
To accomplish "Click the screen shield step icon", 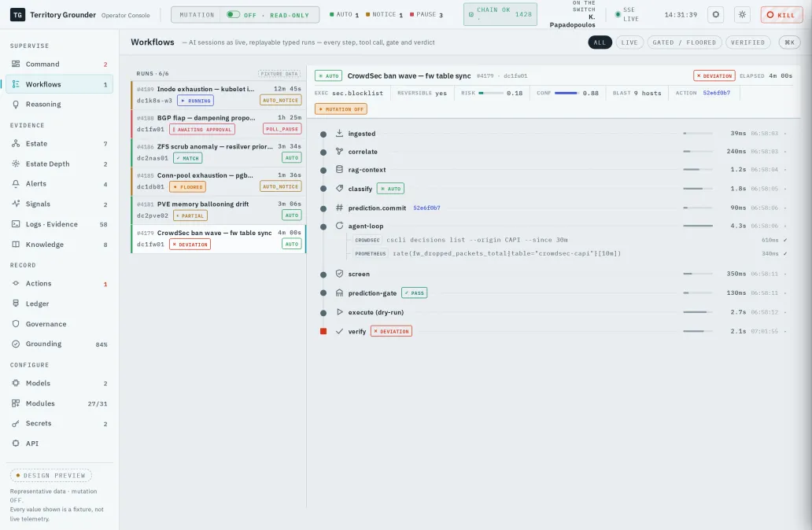I will (x=339, y=274).
